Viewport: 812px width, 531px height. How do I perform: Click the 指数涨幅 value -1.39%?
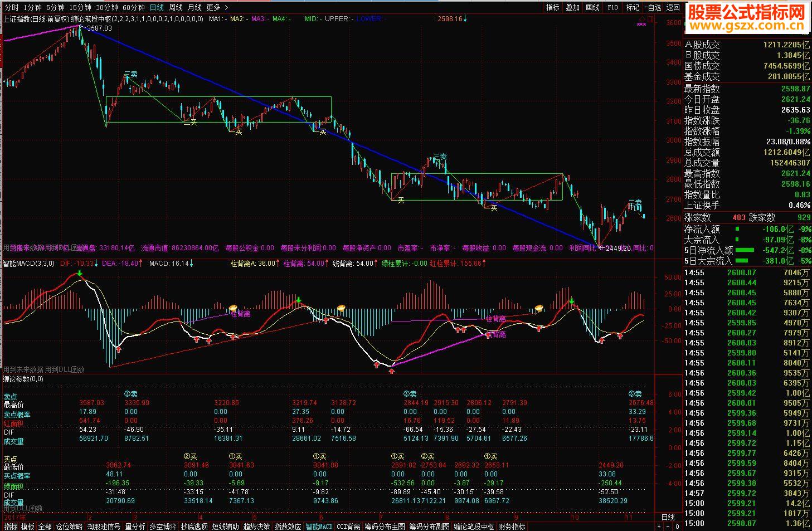tap(799, 131)
